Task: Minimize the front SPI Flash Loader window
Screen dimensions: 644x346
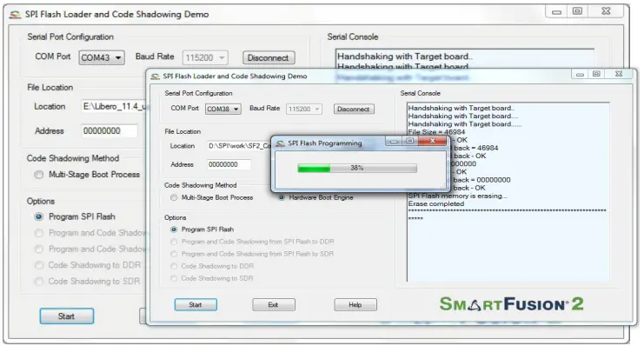Action: [580, 75]
